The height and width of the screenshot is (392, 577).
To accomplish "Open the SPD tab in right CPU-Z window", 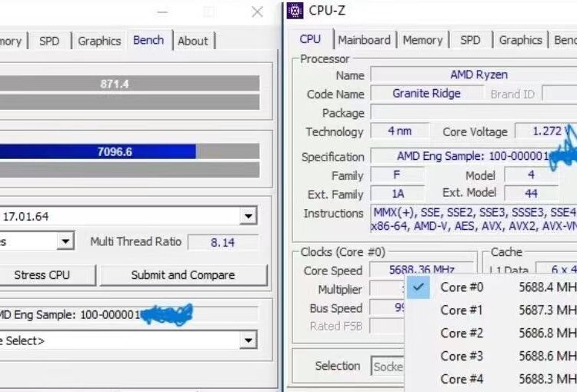I will pos(470,40).
